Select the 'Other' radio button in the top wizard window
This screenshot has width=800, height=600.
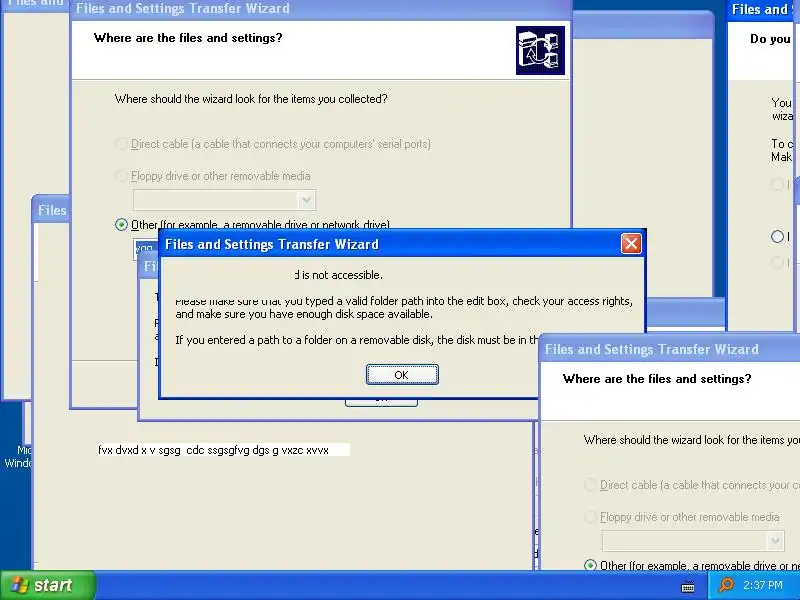[121, 225]
